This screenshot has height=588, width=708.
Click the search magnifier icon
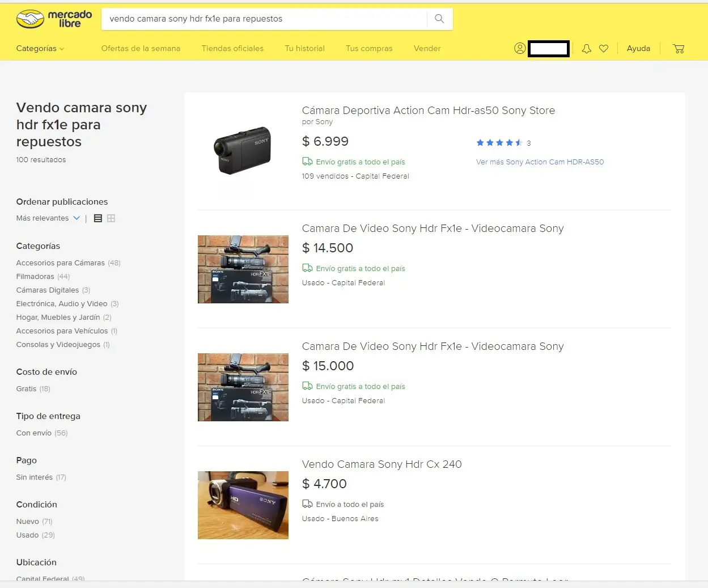click(439, 19)
